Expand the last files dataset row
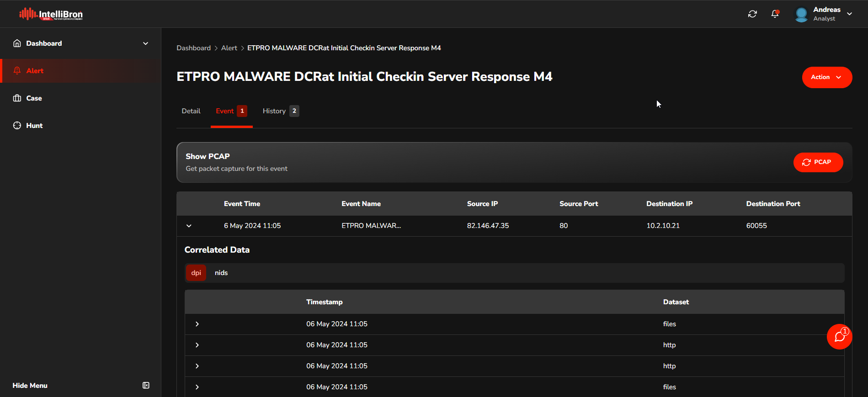The height and width of the screenshot is (397, 868). [x=197, y=387]
